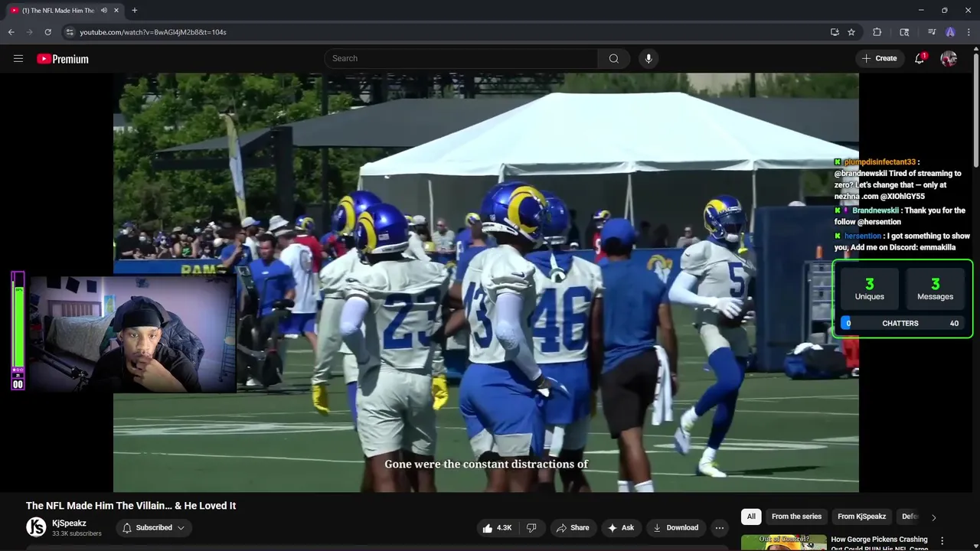Viewport: 980px width, 551px height.
Task: Select the From the series chip
Action: pos(796,517)
